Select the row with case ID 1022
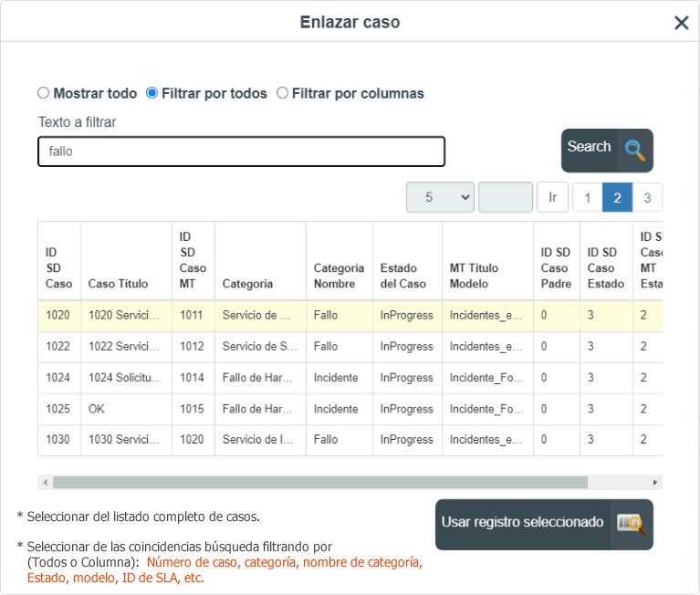 (x=350, y=347)
